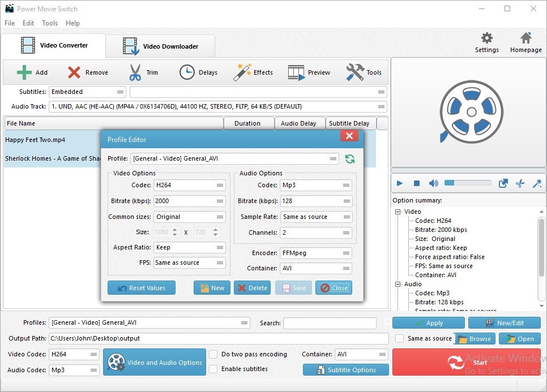Go to Homepage via house icon
The width and height of the screenshot is (547, 392).
[525, 38]
